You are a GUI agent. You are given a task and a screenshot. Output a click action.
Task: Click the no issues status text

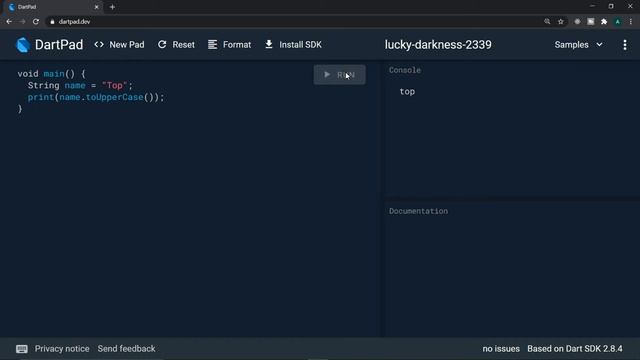(501, 349)
